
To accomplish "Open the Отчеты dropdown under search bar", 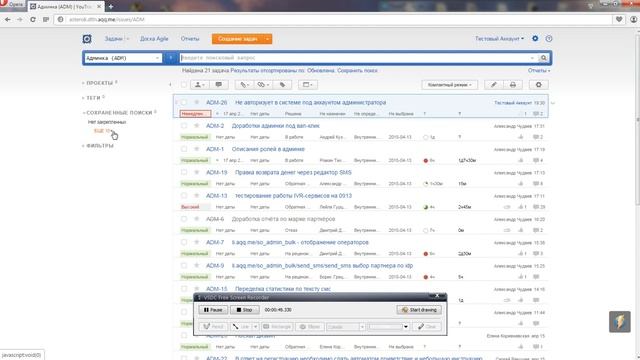I will coord(538,70).
